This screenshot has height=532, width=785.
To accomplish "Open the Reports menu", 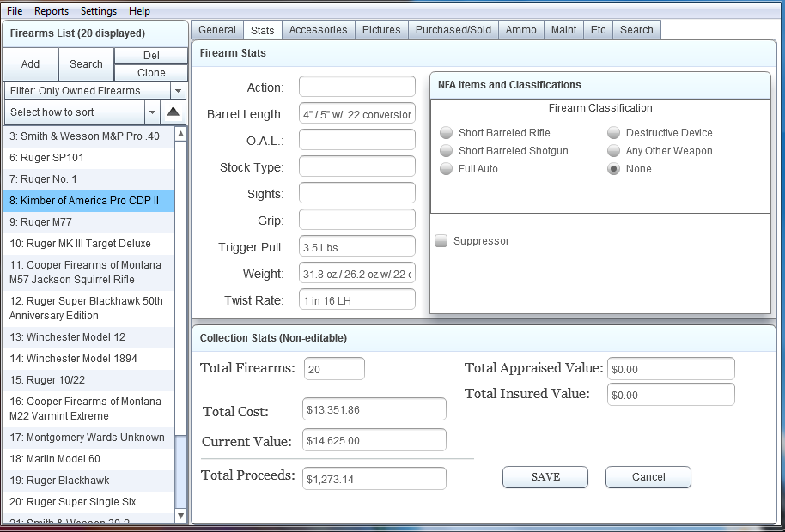I will click(52, 10).
